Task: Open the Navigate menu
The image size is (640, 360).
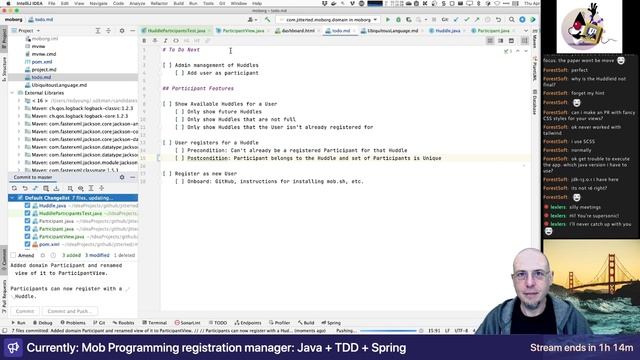Action: [98, 3]
